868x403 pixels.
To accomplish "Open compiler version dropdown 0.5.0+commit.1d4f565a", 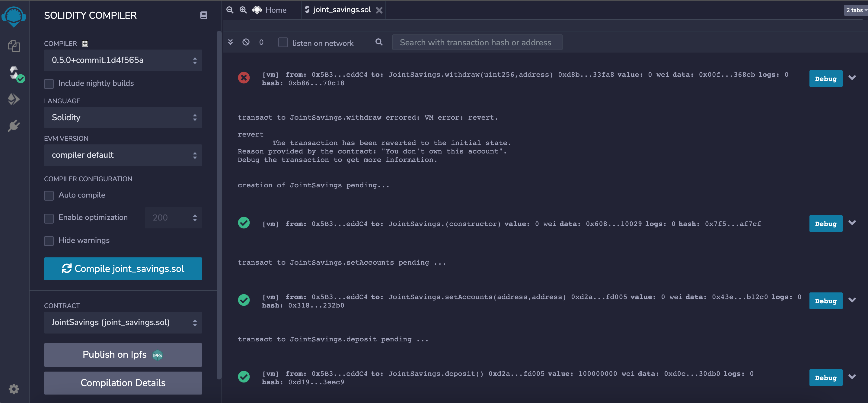I will click(x=123, y=60).
